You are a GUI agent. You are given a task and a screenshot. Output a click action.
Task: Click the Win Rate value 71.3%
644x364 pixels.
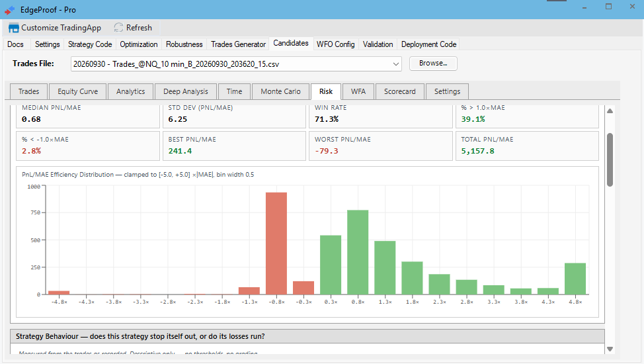327,119
